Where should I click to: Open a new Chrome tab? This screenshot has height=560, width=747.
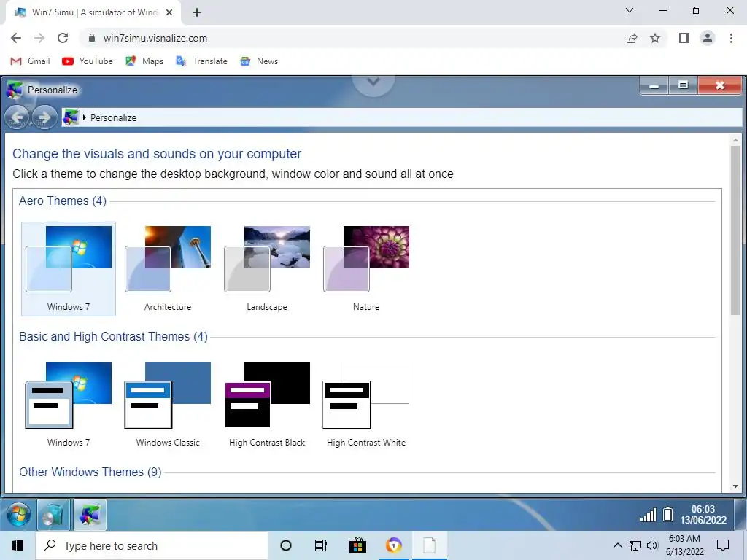pyautogui.click(x=197, y=12)
